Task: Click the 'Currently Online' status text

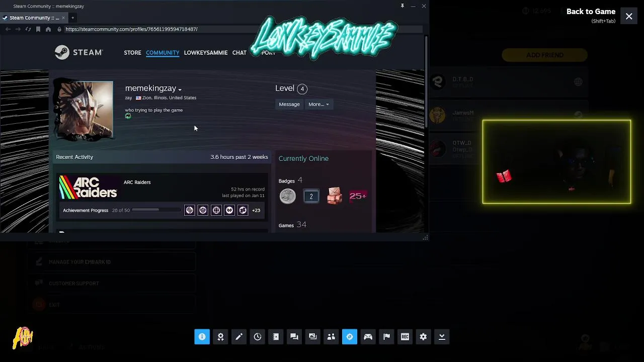Action: pos(303,158)
